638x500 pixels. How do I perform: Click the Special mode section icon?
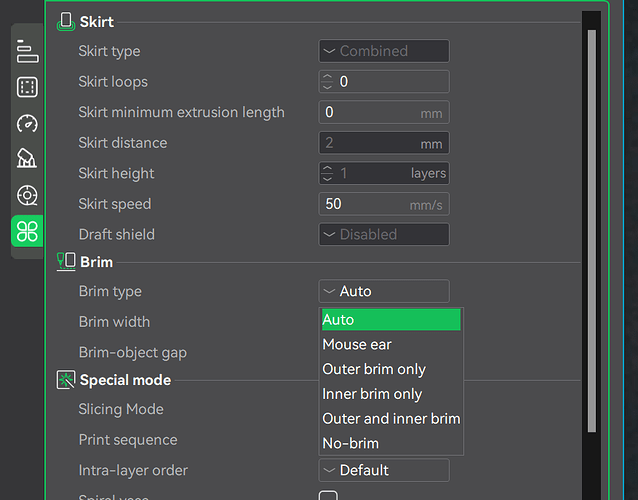pyautogui.click(x=66, y=380)
